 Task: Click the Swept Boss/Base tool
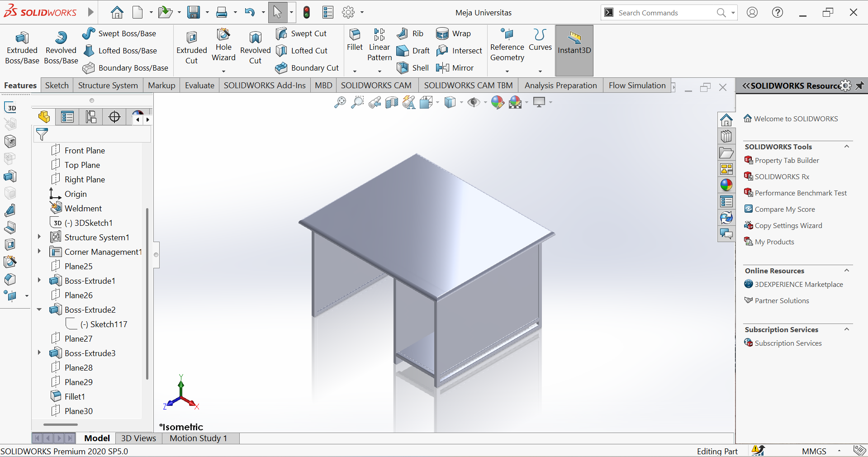tap(119, 33)
